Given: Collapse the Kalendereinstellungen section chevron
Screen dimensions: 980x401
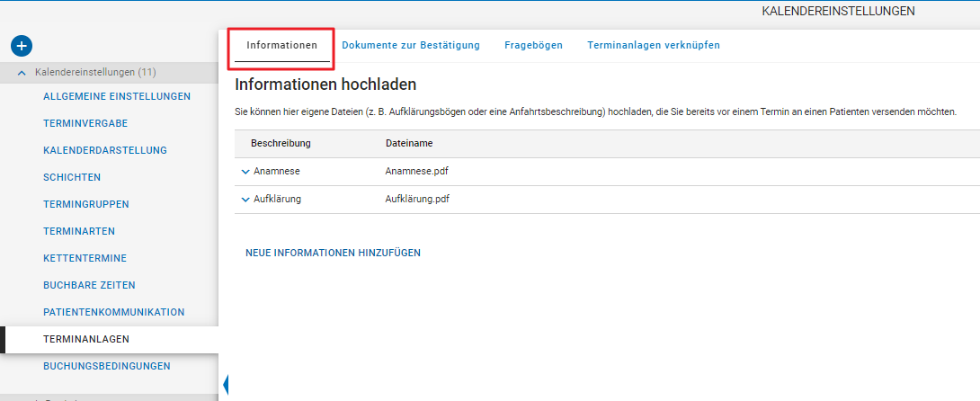Looking at the screenshot, I should pyautogui.click(x=22, y=72).
